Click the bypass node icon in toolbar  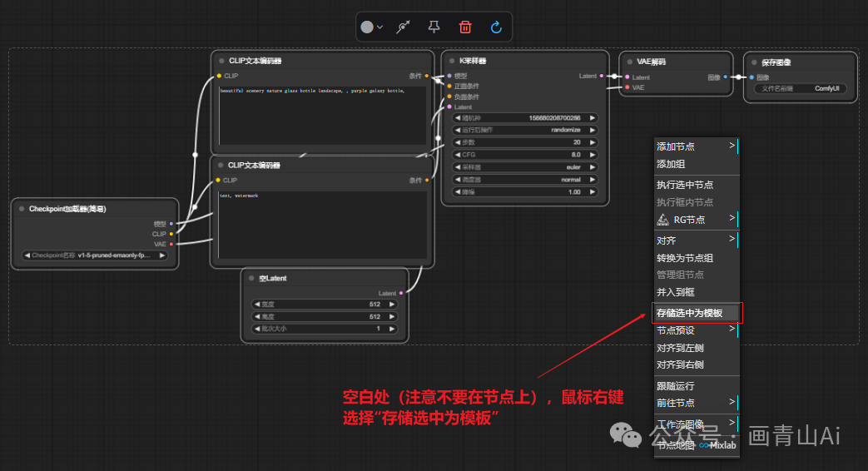[x=403, y=27]
